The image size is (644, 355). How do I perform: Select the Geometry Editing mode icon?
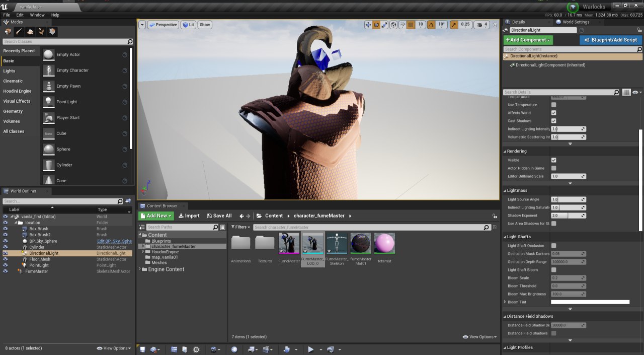coord(52,32)
